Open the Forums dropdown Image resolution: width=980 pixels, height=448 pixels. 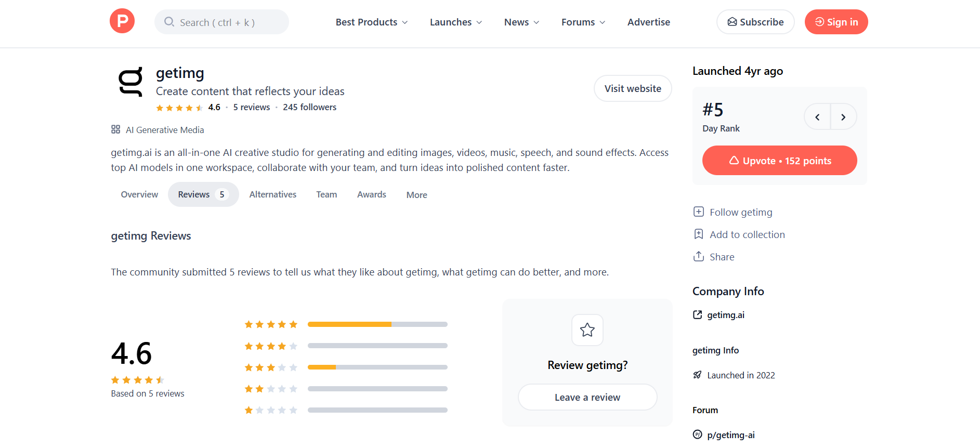(583, 22)
